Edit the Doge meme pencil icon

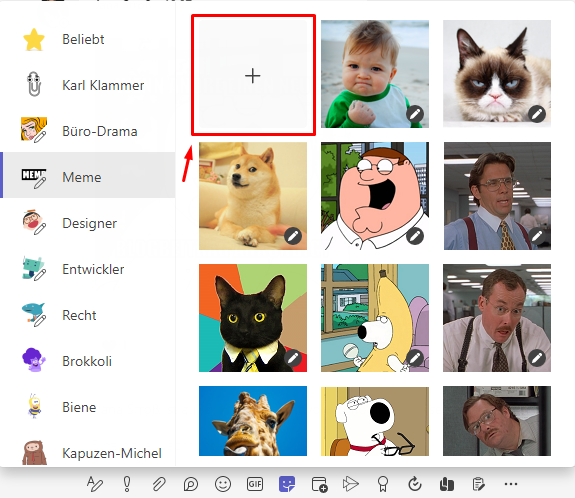click(x=293, y=236)
